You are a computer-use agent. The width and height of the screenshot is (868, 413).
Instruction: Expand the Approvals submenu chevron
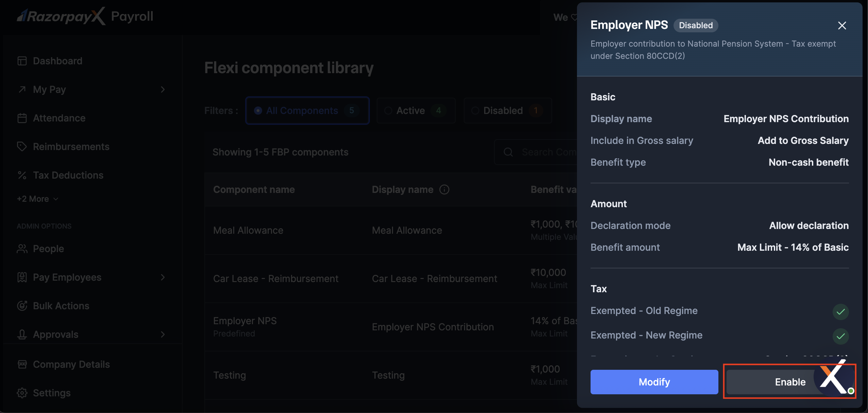[x=163, y=334]
